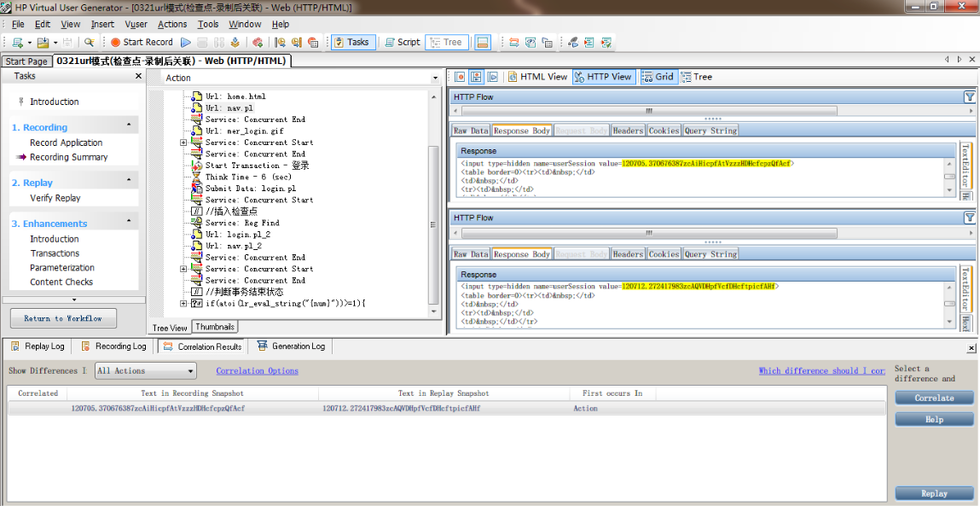Viewport: 980px width, 506px height.
Task: Close the output panel with the X
Action: [971, 348]
